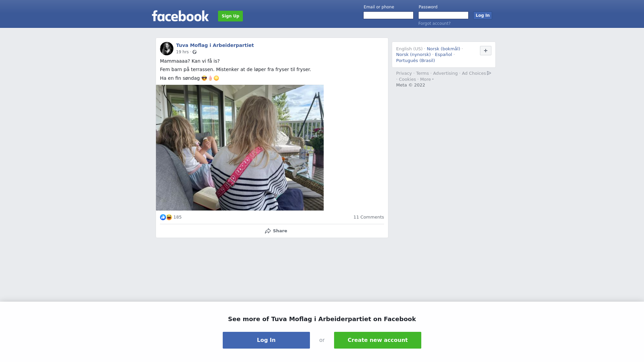
Task: Click the Haha laughing reaction icon
Action: coord(169,217)
